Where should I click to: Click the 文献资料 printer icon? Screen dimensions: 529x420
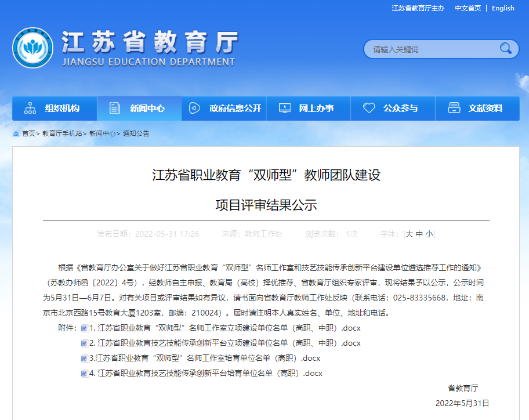click(454, 108)
